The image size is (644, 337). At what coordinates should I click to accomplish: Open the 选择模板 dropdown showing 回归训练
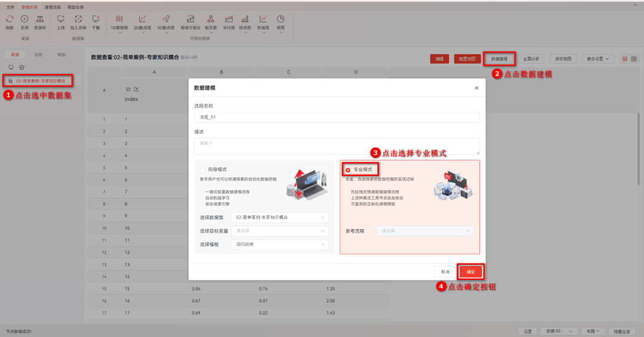280,245
